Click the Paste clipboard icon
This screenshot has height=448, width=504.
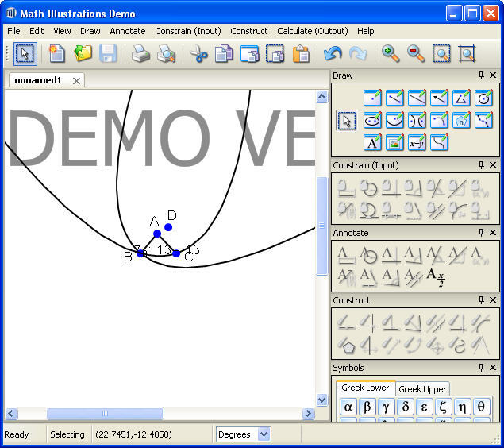301,54
